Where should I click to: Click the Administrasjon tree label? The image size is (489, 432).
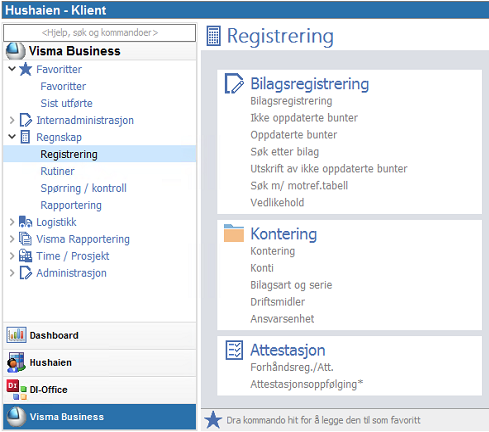[x=71, y=273]
